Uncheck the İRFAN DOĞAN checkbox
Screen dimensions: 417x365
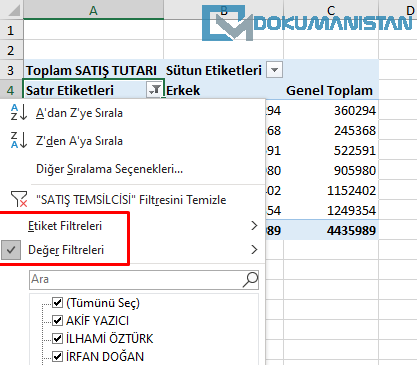58,357
